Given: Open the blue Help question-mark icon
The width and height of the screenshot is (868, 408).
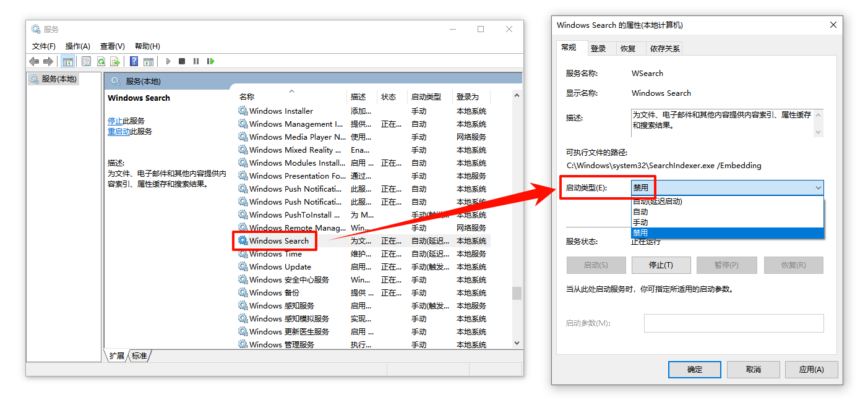Looking at the screenshot, I should (134, 61).
